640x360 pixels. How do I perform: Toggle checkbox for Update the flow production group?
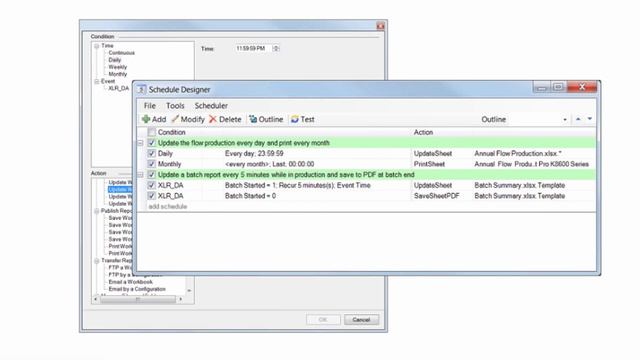click(151, 143)
